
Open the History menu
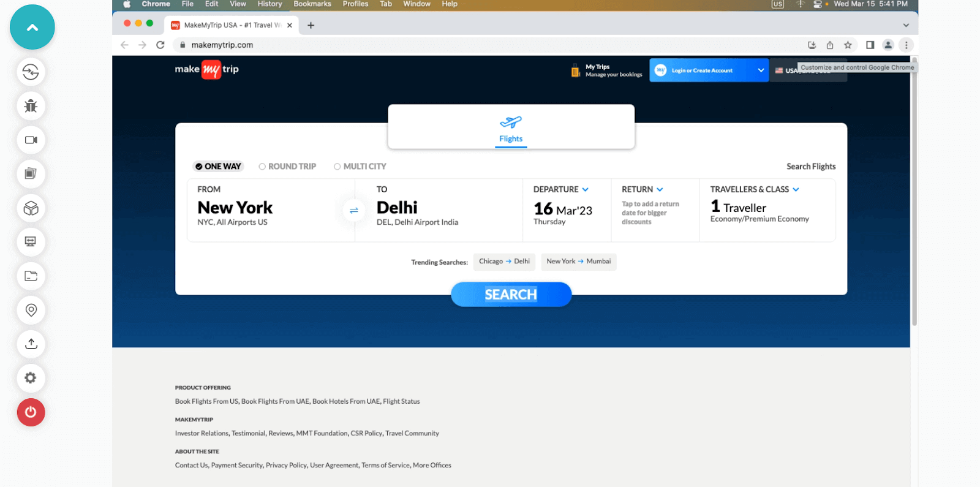(269, 4)
